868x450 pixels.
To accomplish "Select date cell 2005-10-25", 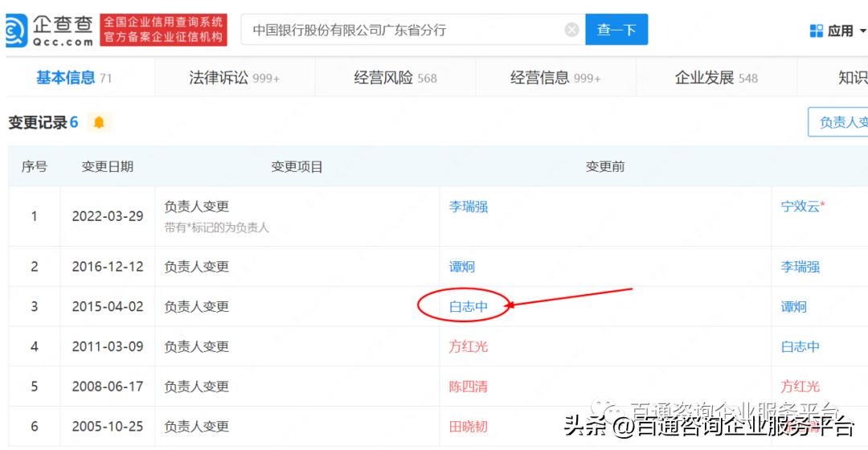I will pos(108,426).
